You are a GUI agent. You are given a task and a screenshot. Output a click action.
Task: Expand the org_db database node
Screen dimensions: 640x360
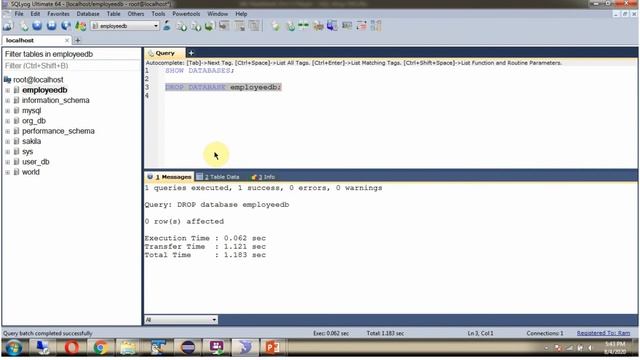tap(7, 121)
